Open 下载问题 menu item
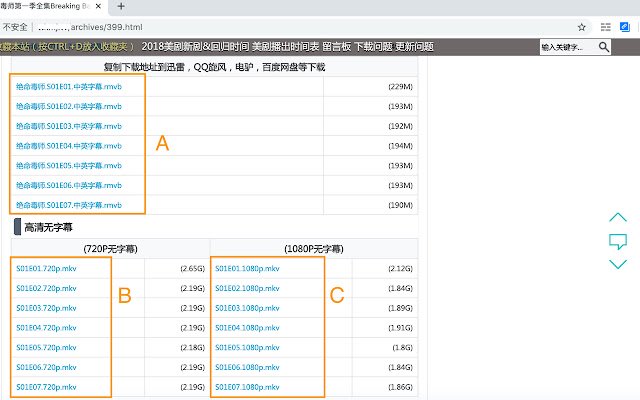 point(373,47)
